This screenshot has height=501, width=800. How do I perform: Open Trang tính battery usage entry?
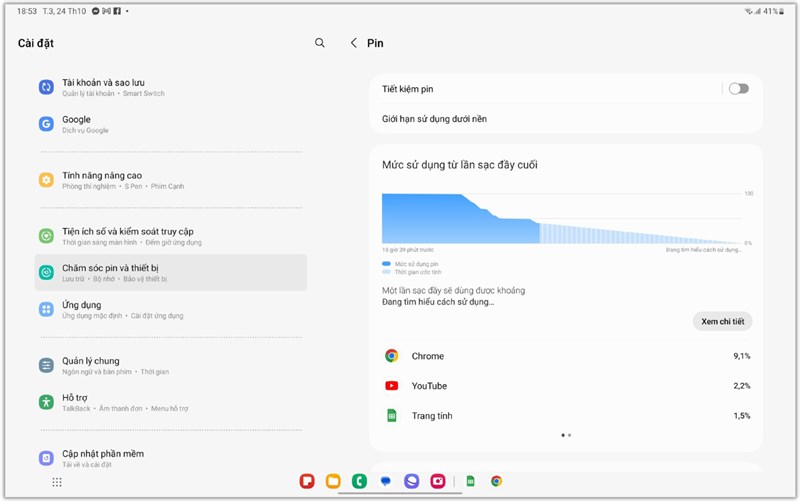point(566,416)
